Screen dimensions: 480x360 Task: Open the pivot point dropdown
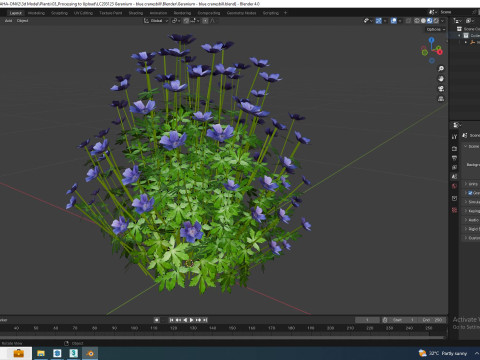(x=176, y=21)
